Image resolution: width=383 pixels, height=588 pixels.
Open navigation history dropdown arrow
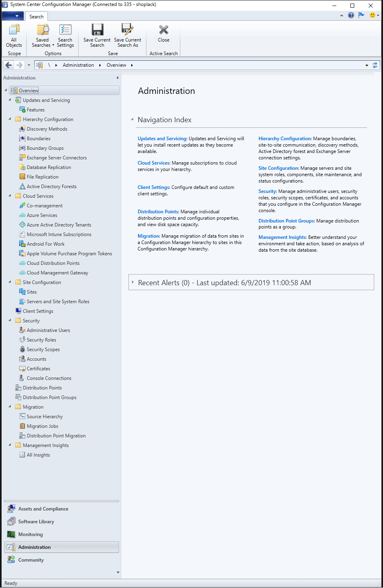29,65
